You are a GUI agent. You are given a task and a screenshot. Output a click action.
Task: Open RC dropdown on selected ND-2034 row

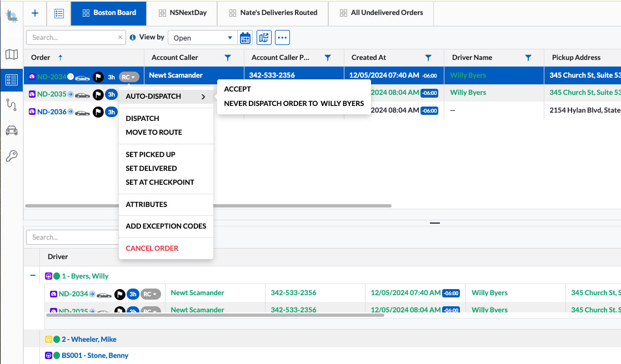(129, 77)
